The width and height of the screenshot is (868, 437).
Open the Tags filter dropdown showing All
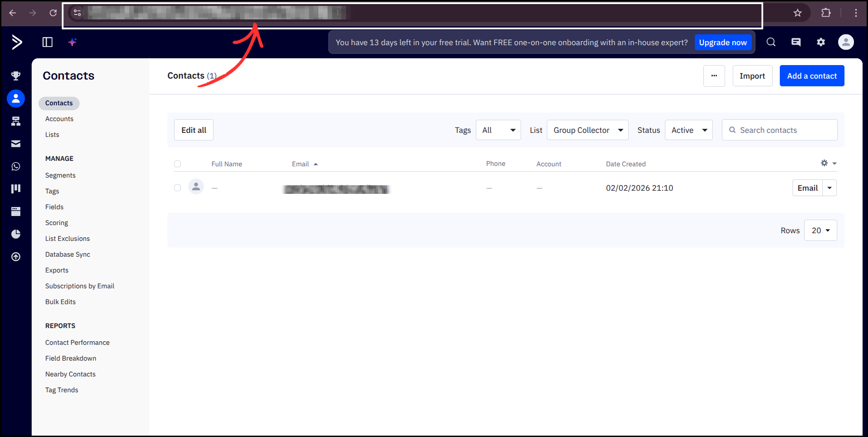498,130
